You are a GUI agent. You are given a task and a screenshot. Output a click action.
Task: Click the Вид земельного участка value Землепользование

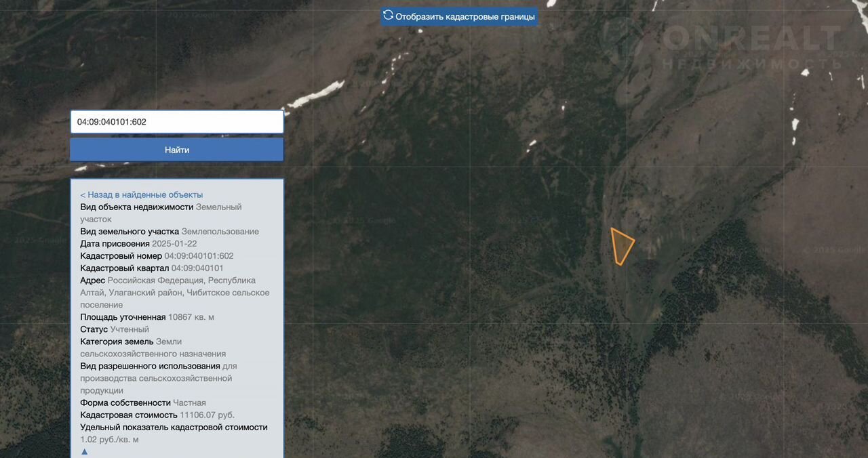pyautogui.click(x=220, y=232)
